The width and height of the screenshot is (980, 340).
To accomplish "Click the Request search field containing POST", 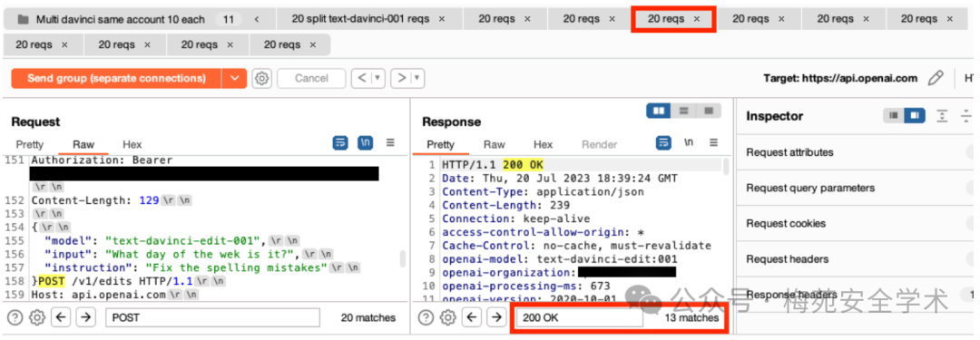I will click(x=212, y=317).
